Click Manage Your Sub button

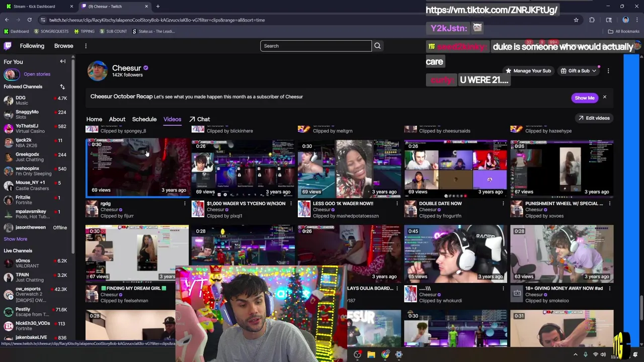528,71
